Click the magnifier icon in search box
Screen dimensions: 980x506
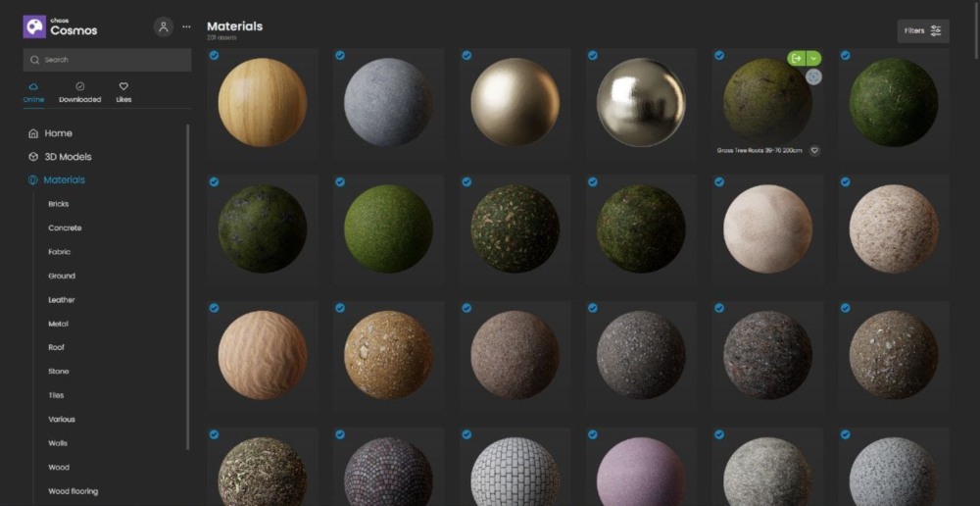(34, 60)
